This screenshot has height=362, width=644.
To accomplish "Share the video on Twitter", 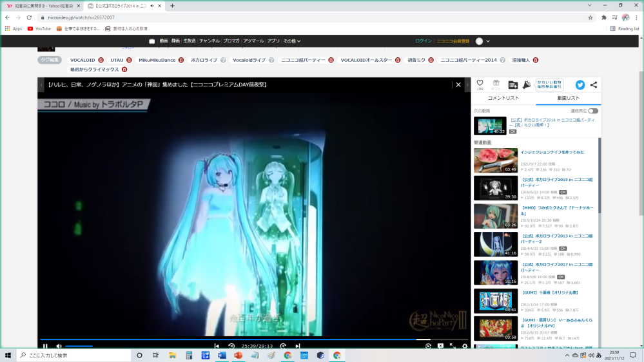I will tap(580, 85).
